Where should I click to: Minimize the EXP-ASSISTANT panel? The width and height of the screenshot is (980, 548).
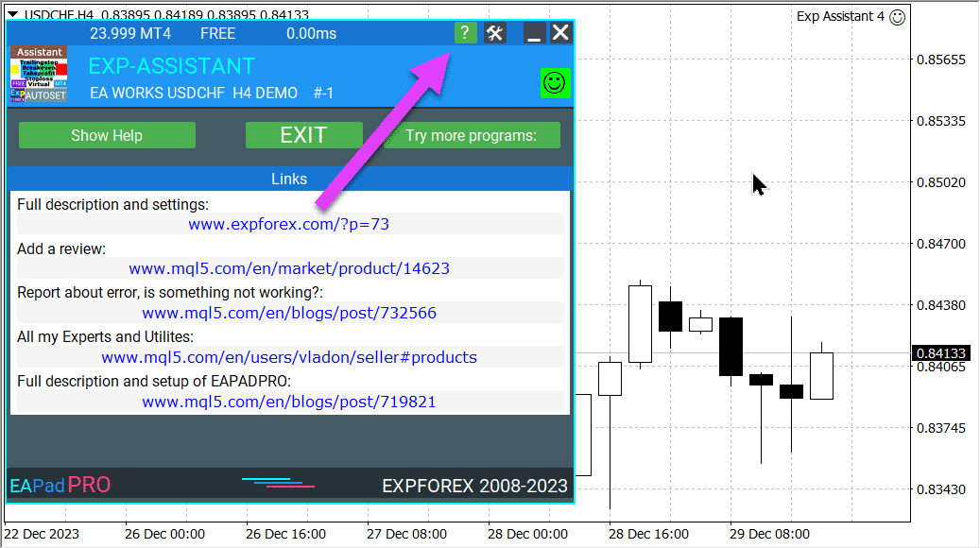[533, 33]
